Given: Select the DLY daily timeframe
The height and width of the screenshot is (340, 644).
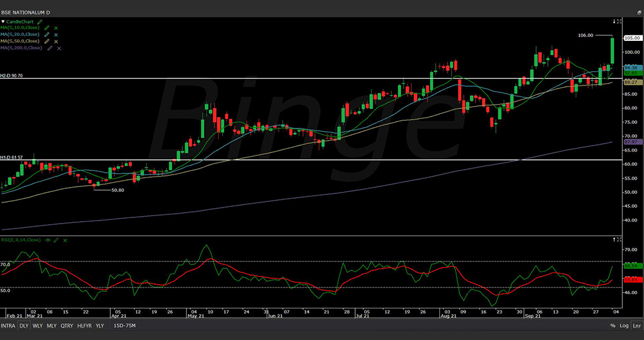Looking at the screenshot, I should coord(24,326).
